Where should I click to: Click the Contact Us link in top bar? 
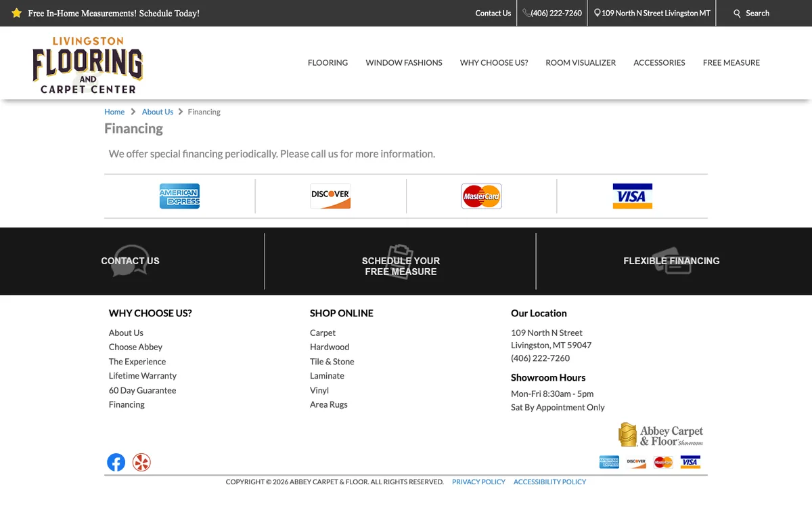tap(493, 13)
